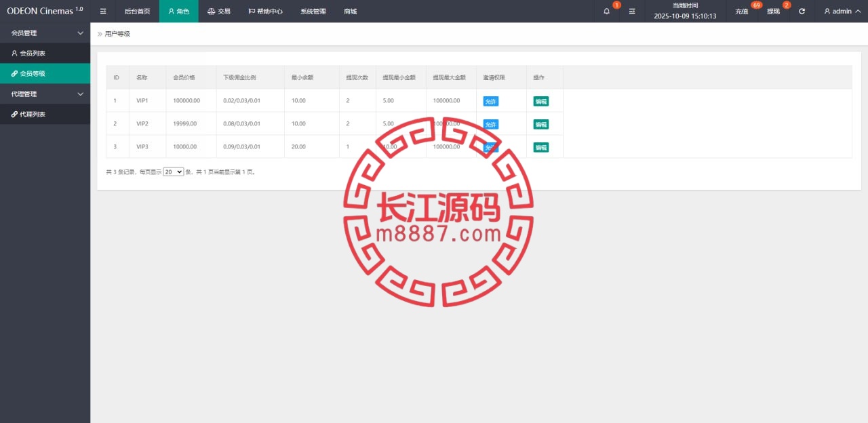Click the 编辑 button for VIP2

[x=541, y=124]
